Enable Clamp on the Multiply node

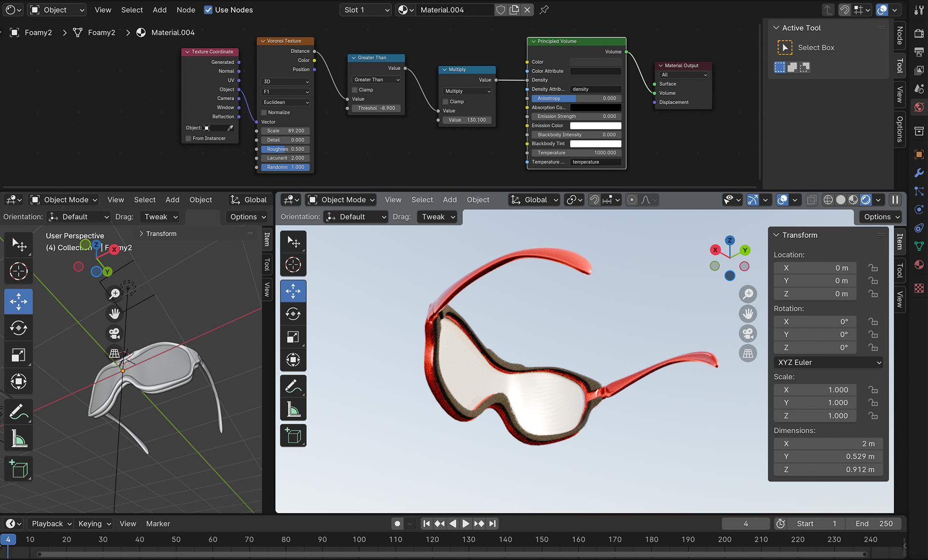[446, 101]
